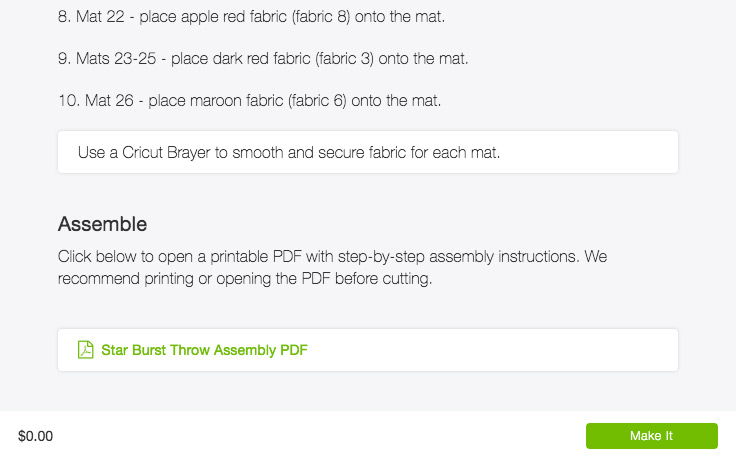Click the Cricut Brayer tip box
The image size is (736, 461).
click(x=368, y=152)
